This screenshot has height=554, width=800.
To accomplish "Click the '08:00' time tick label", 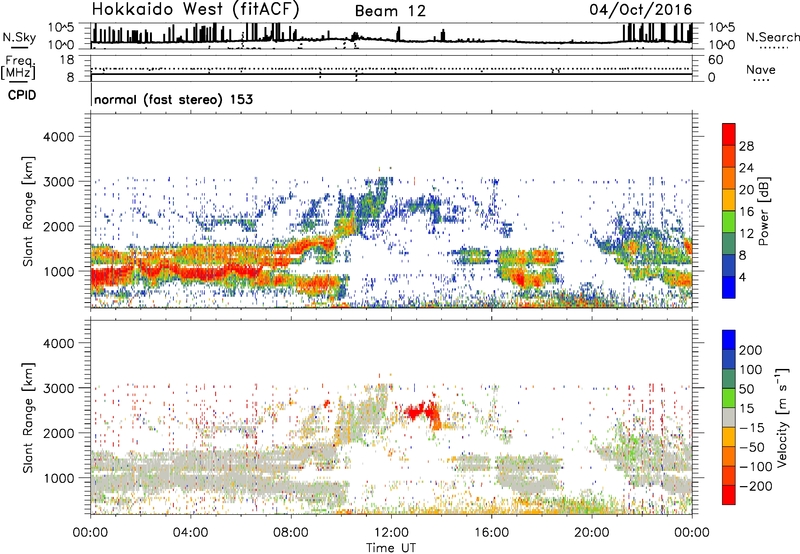I will (x=291, y=533).
